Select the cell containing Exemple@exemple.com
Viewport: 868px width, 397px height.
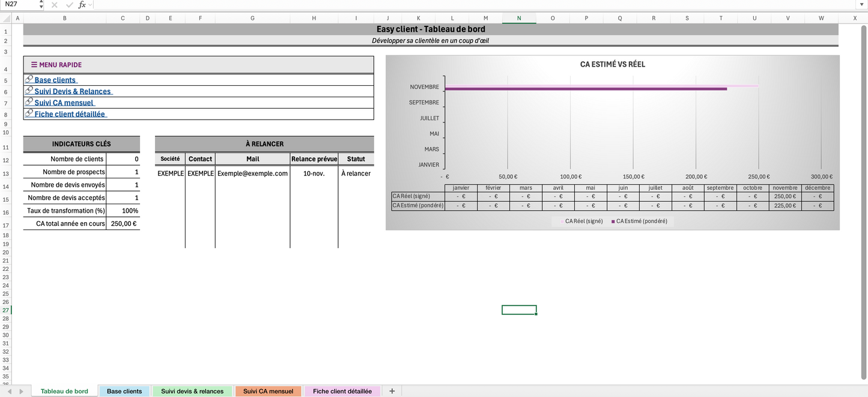point(252,173)
